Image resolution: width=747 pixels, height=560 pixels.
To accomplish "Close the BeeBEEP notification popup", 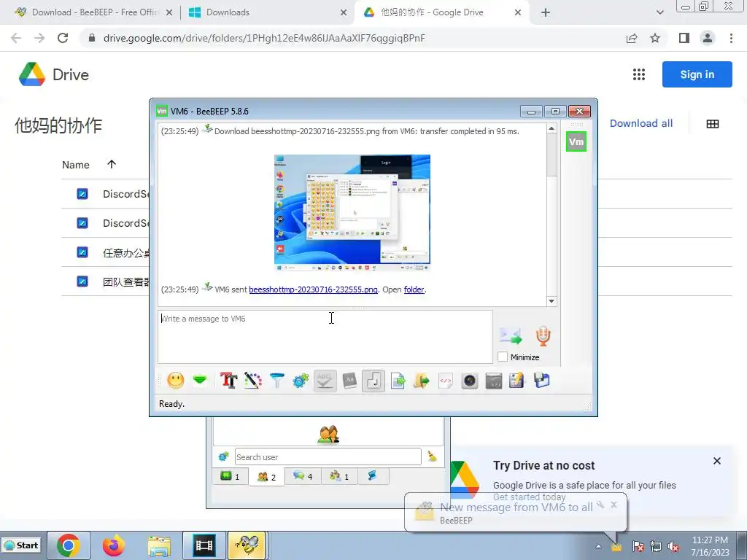I will coord(614,505).
